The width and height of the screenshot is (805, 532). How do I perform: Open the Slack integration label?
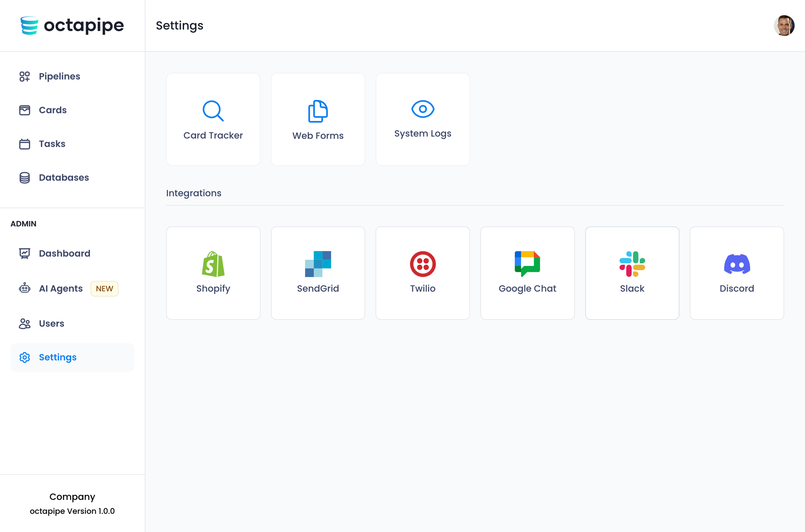pyautogui.click(x=632, y=288)
